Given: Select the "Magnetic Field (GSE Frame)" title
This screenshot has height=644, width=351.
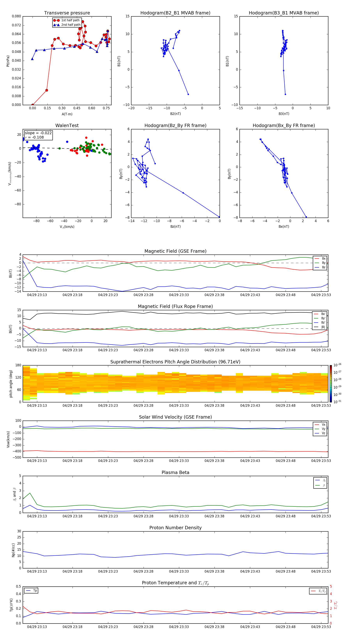Looking at the screenshot, I should (175, 251).
